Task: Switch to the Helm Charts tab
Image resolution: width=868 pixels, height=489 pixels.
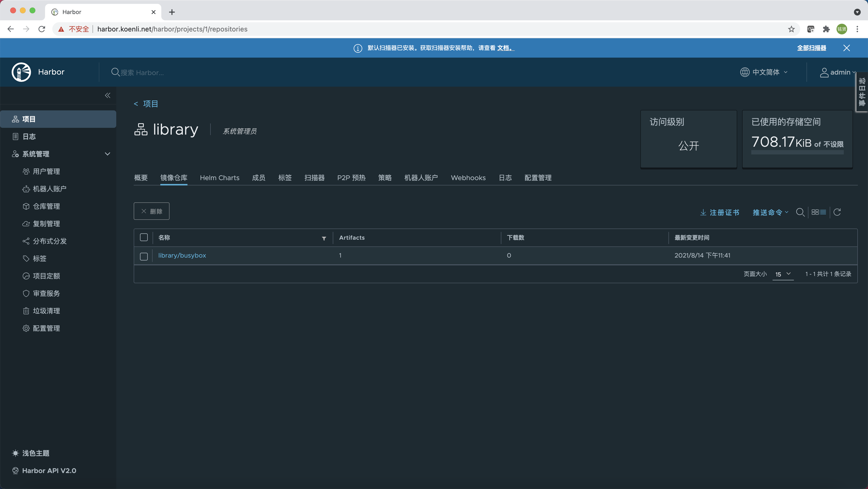Action: click(x=219, y=178)
